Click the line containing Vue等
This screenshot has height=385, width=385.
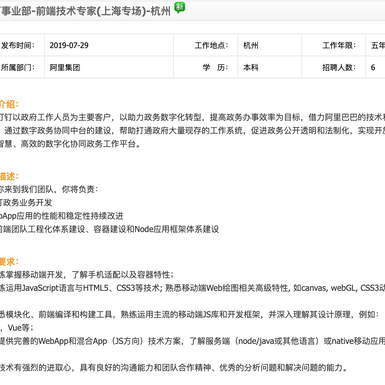(17, 328)
